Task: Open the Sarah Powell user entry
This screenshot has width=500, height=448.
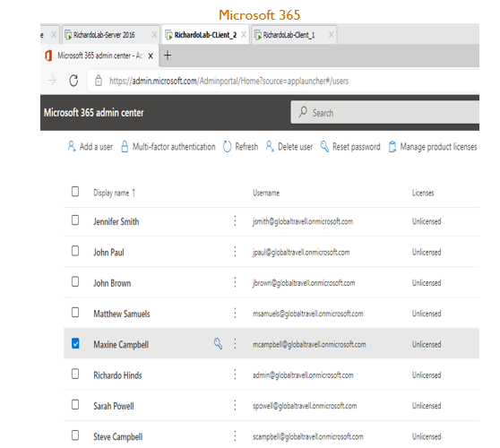Action: click(114, 406)
